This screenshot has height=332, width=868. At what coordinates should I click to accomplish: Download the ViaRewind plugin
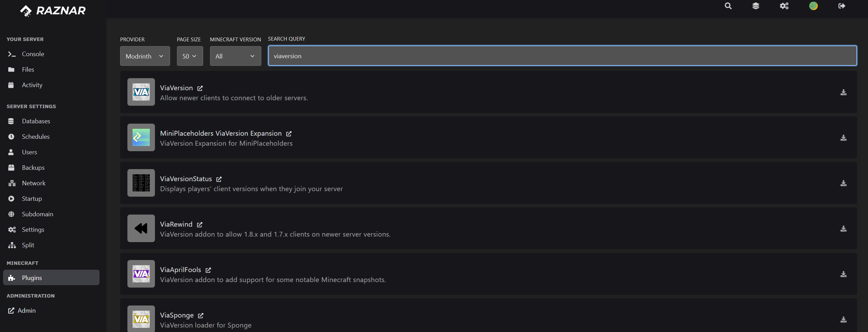click(x=844, y=229)
